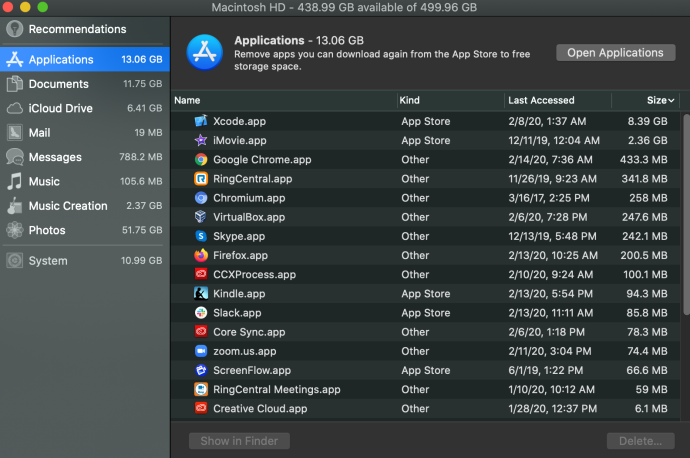Click the vertical scrollbar of the app list

[x=686, y=214]
